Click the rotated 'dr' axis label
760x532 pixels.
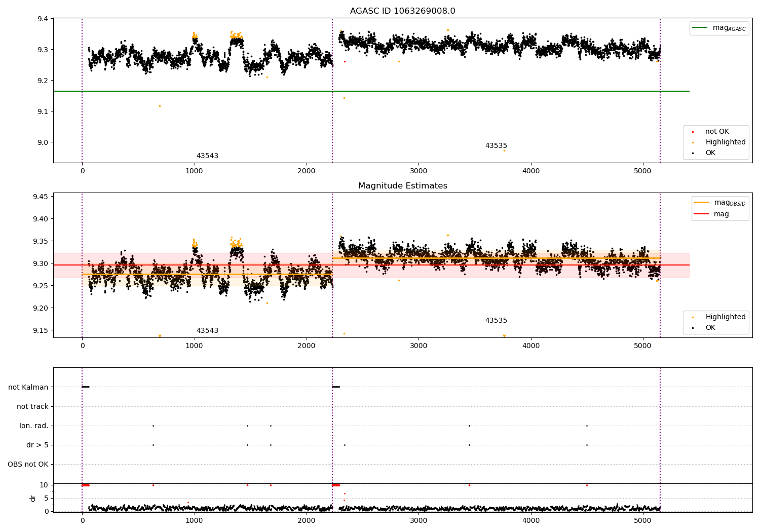tap(33, 498)
